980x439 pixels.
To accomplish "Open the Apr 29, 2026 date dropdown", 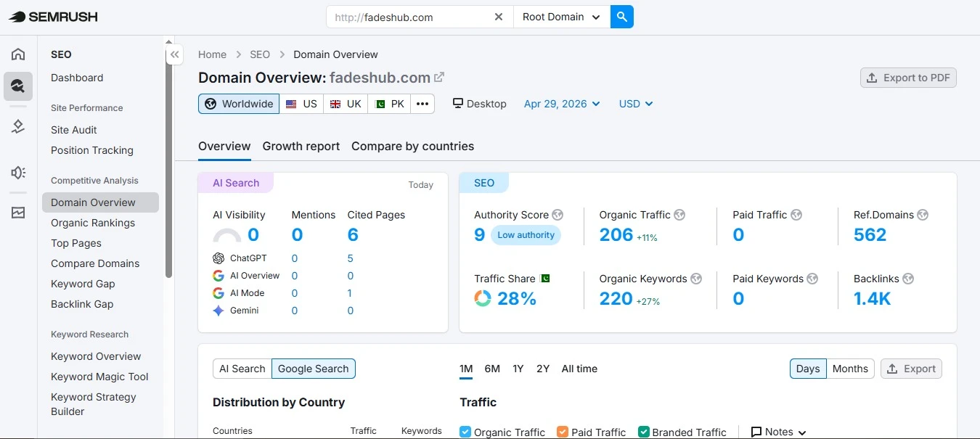I will (x=562, y=104).
